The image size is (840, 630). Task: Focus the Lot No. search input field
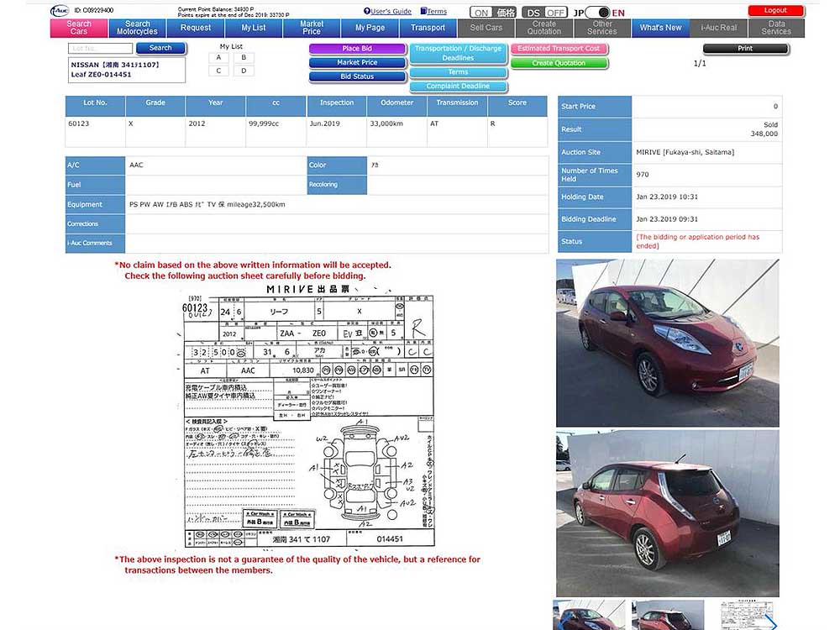point(100,48)
